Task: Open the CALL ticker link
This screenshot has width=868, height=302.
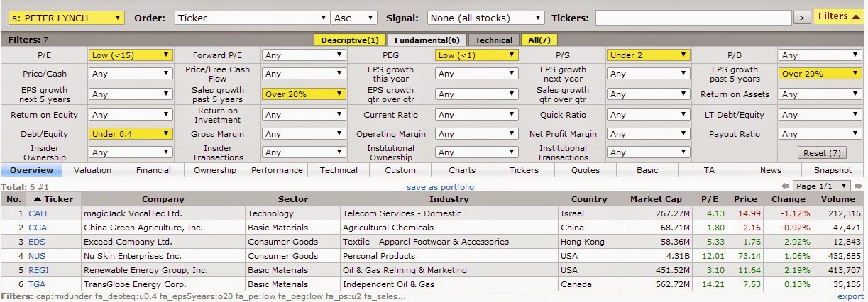Action: click(39, 213)
